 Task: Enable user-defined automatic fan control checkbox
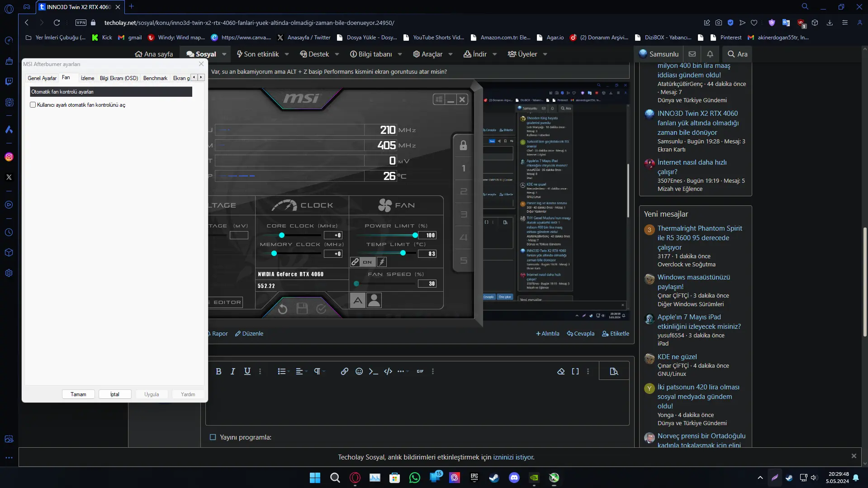tap(33, 105)
